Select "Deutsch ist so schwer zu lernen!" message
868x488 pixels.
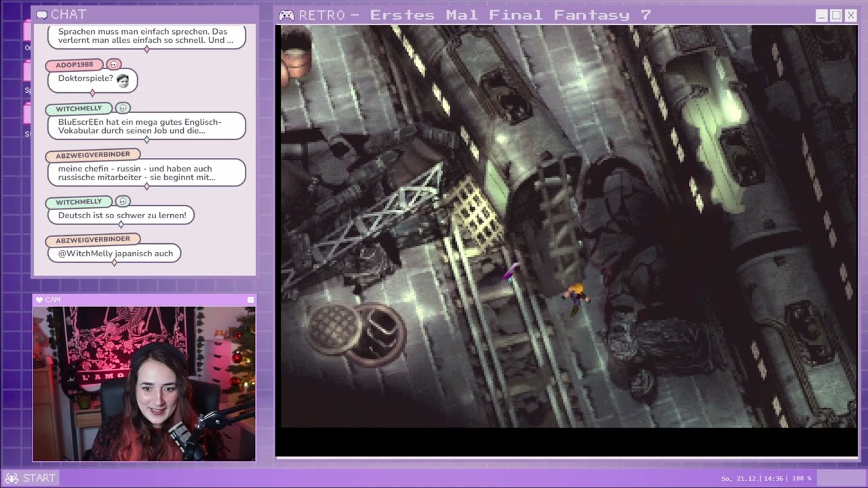click(x=121, y=216)
